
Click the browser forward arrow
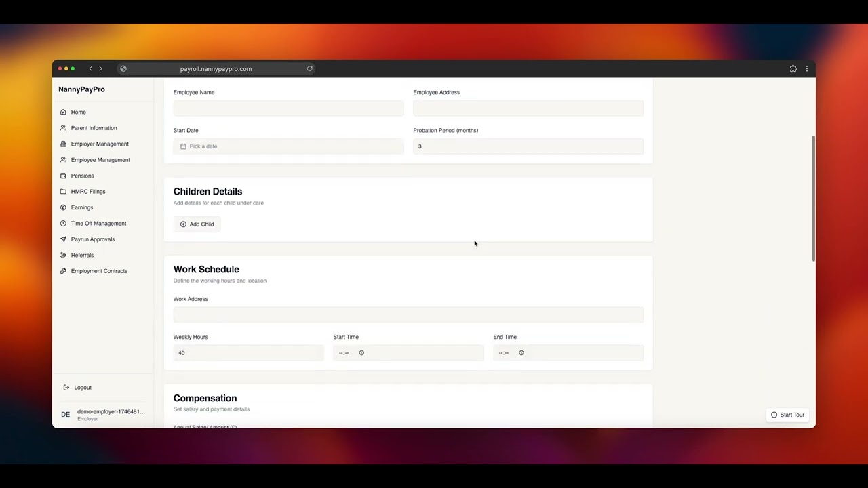pos(100,68)
